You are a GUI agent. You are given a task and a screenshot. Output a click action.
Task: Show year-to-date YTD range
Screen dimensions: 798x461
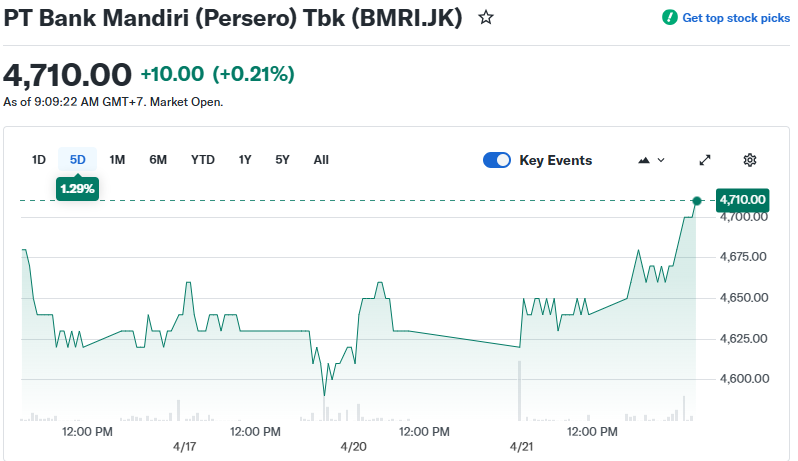[x=203, y=160]
